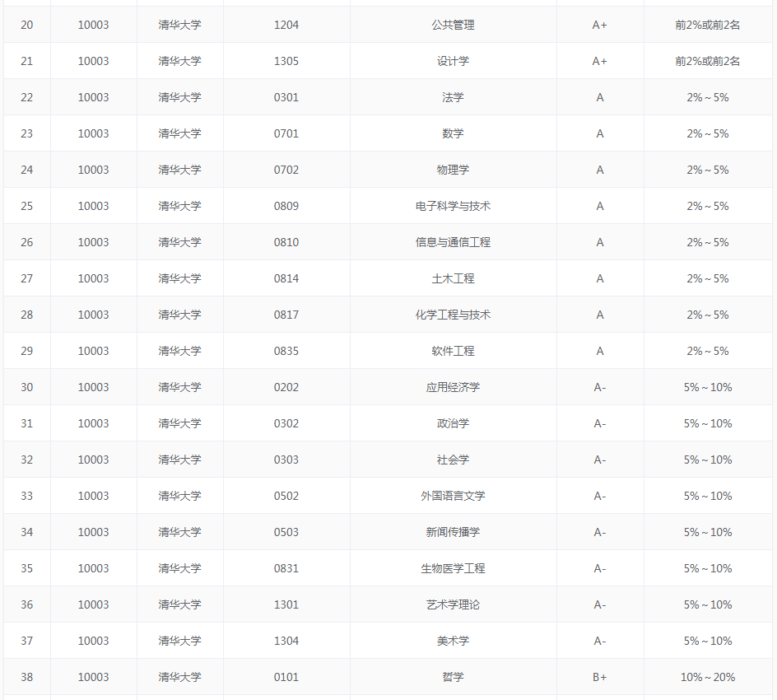Select subject name 艺术学理论

[453, 604]
